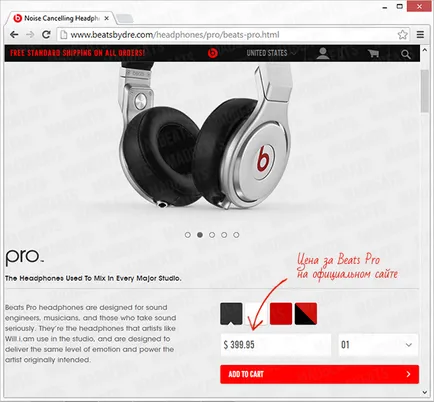Click the Beats Pro headphones product image
Viewport: 434px width, 402px height.
(205, 135)
